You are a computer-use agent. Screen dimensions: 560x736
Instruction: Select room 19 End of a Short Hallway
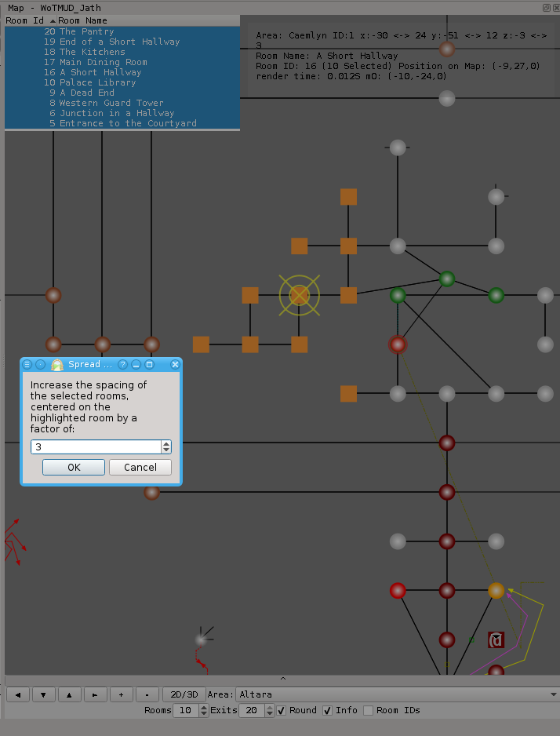(x=122, y=42)
